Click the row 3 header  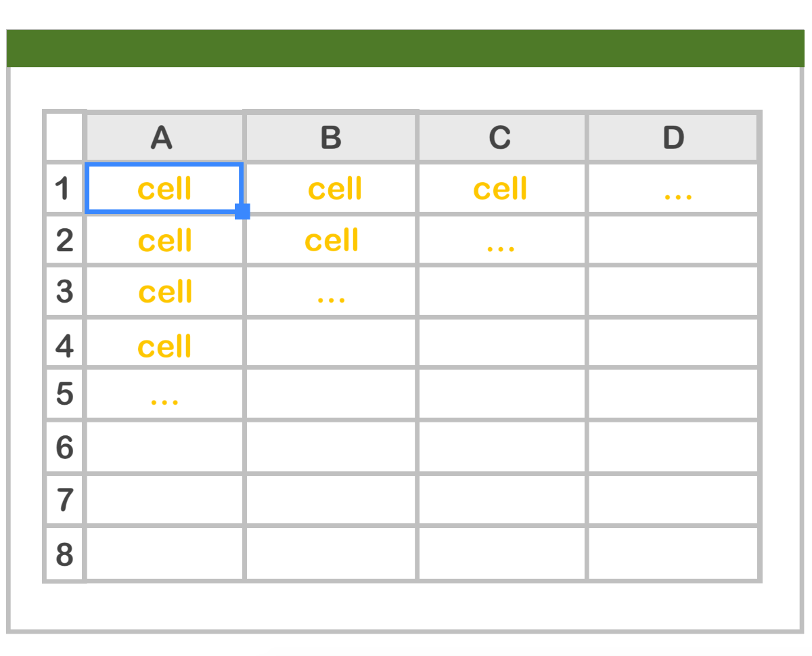(64, 292)
